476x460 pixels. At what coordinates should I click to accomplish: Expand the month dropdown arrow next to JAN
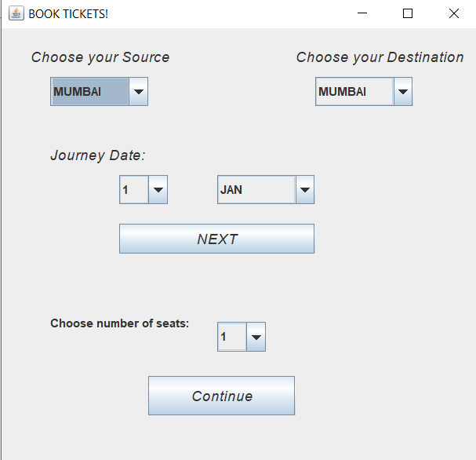305,189
